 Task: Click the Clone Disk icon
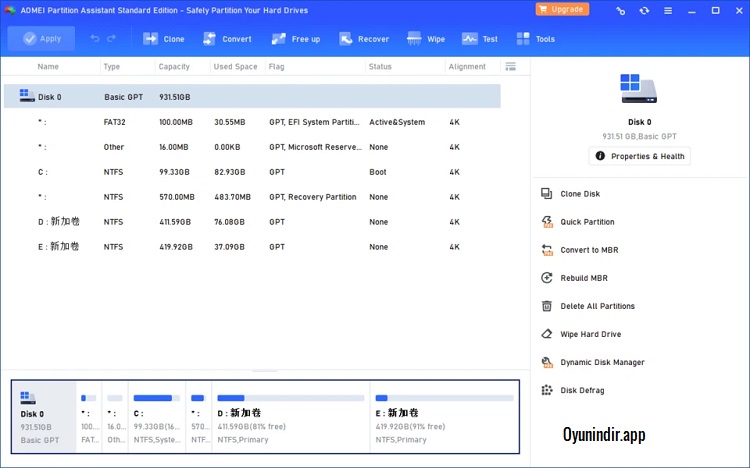click(547, 193)
